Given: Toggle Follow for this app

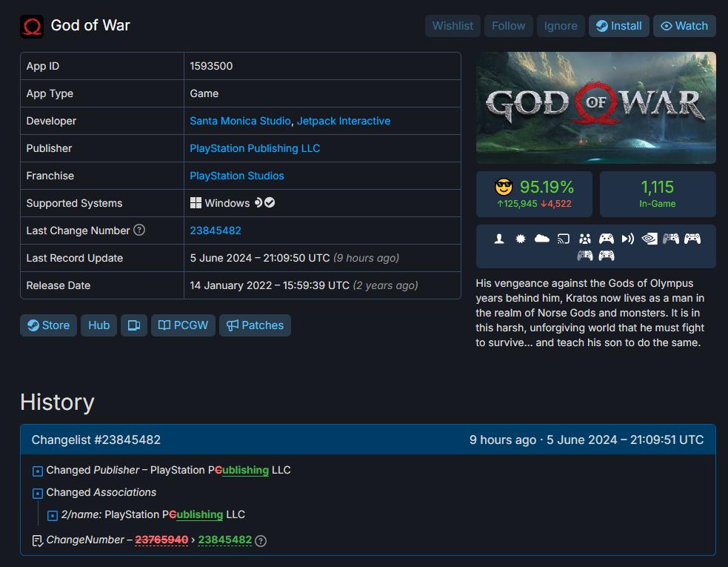Looking at the screenshot, I should tap(508, 26).
